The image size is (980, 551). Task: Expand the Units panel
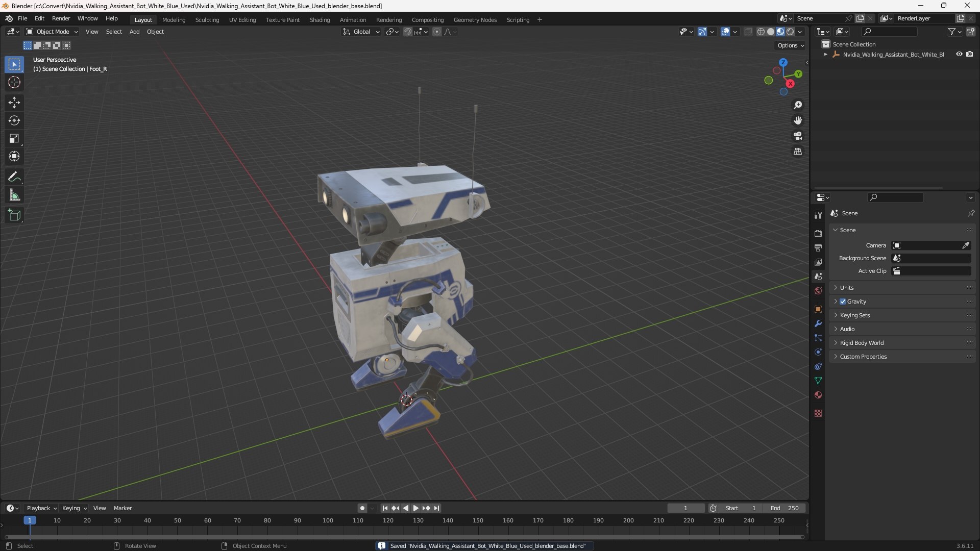(902, 288)
